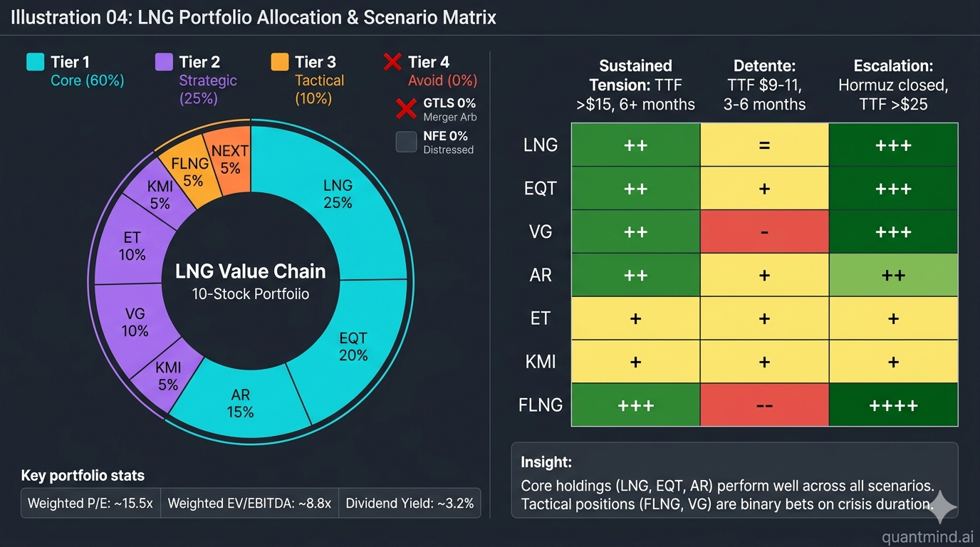The image size is (980, 547).
Task: Click the orange Tier 3 Tactical legend swatch
Action: coord(280,62)
